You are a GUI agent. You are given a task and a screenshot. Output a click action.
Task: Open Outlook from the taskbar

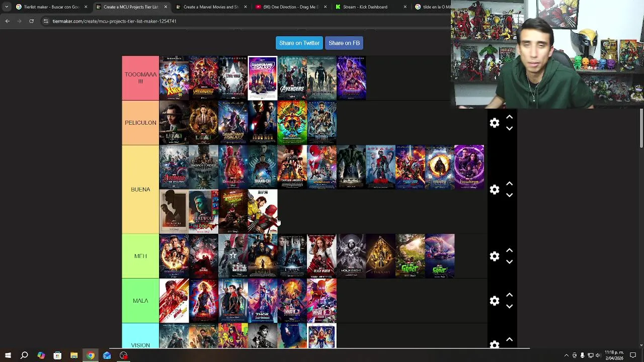(107, 355)
